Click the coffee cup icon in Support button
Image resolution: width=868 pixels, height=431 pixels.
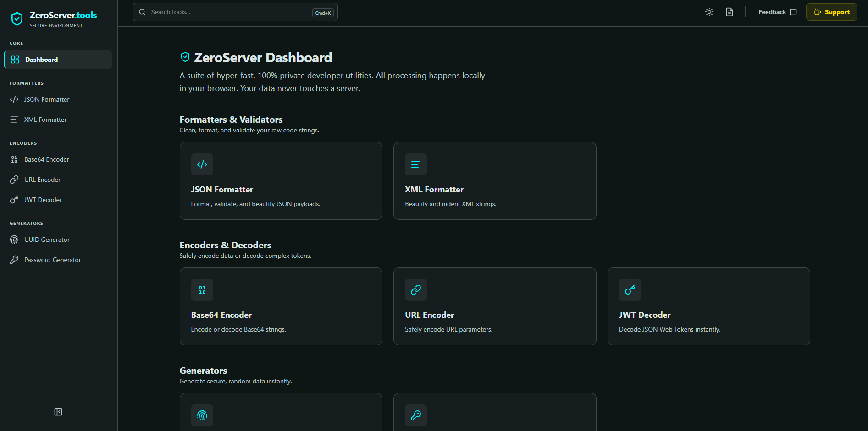click(818, 12)
